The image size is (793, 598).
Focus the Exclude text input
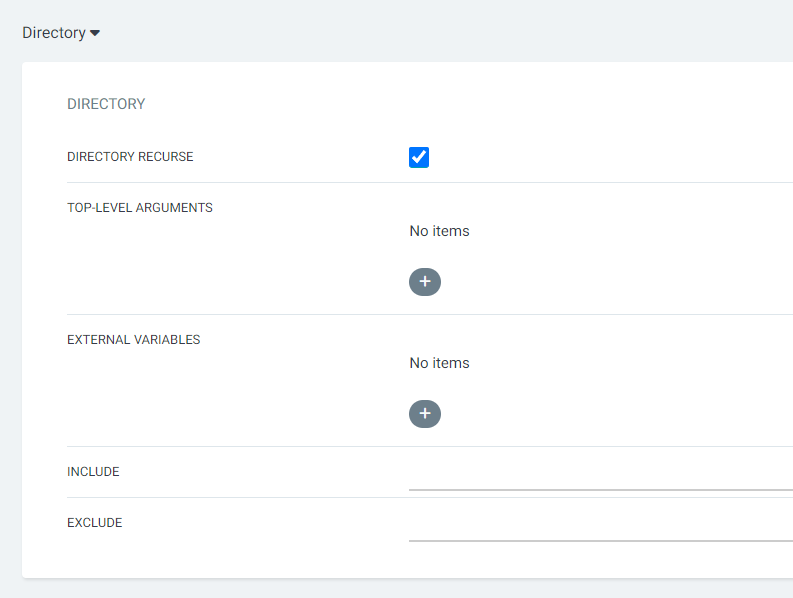(x=600, y=525)
